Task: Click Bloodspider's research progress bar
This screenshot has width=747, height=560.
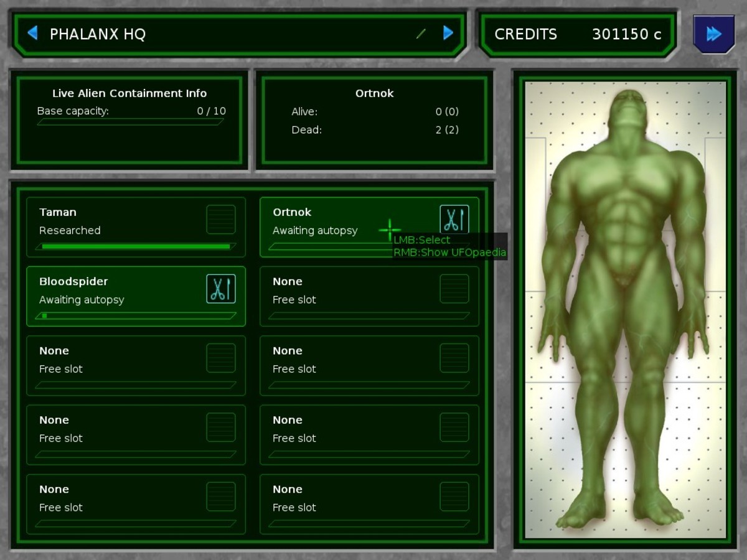Action: click(136, 315)
